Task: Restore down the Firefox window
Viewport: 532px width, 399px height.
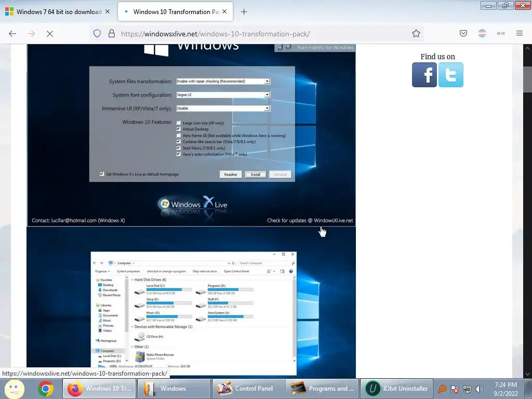Action: pos(506,5)
